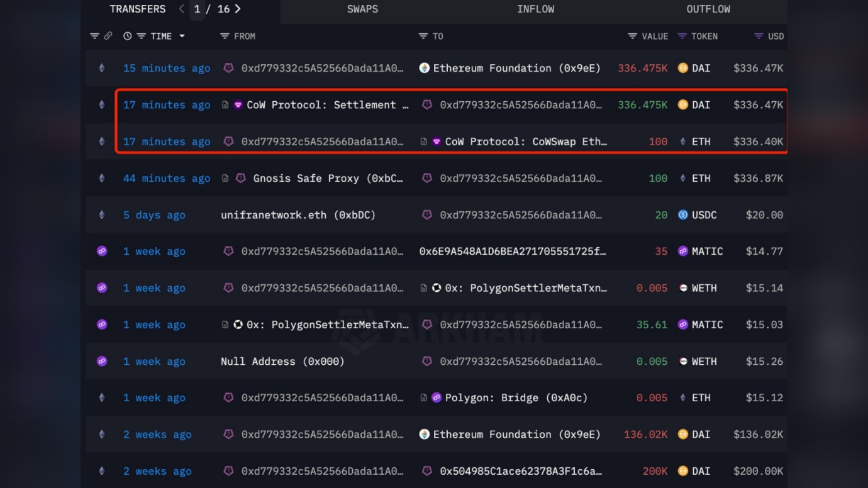Open address 0x6E9A548A1D6BEA271705551725f

pyautogui.click(x=513, y=252)
